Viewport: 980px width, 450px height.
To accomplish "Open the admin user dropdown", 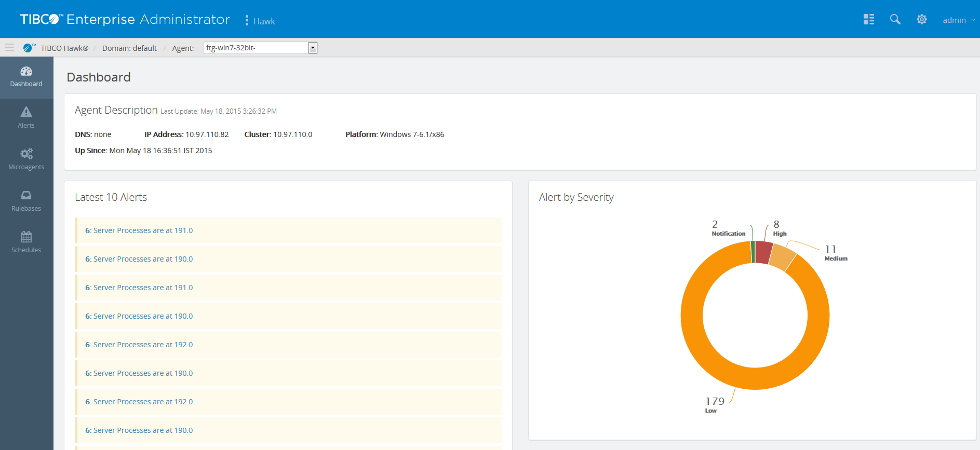I will click(958, 20).
